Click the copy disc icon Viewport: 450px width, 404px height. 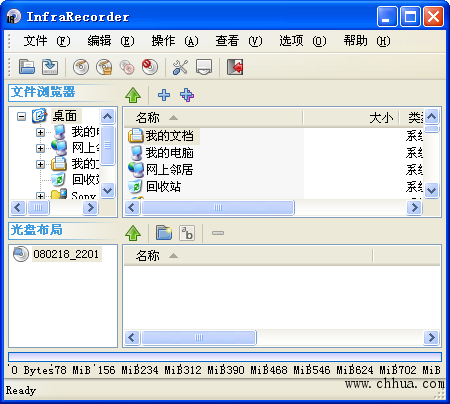point(127,67)
